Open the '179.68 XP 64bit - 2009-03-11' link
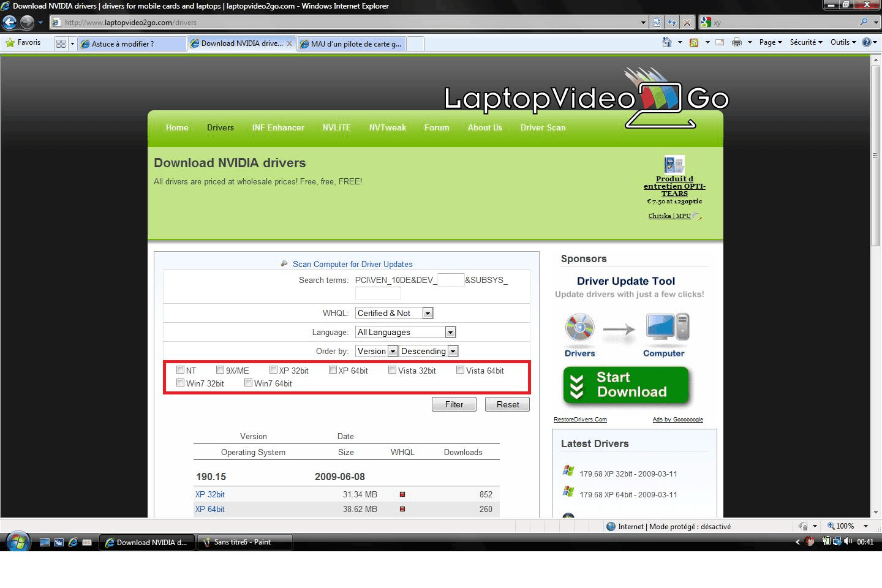 628,494
